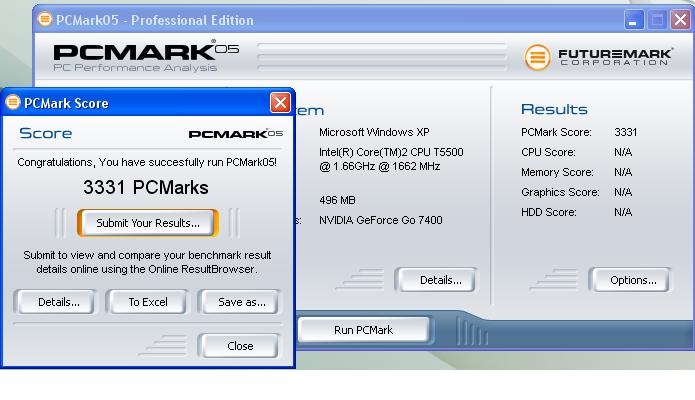Close the PCMark Score dialog via Close button
Image resolution: width=695 pixels, height=400 pixels.
[x=240, y=345]
